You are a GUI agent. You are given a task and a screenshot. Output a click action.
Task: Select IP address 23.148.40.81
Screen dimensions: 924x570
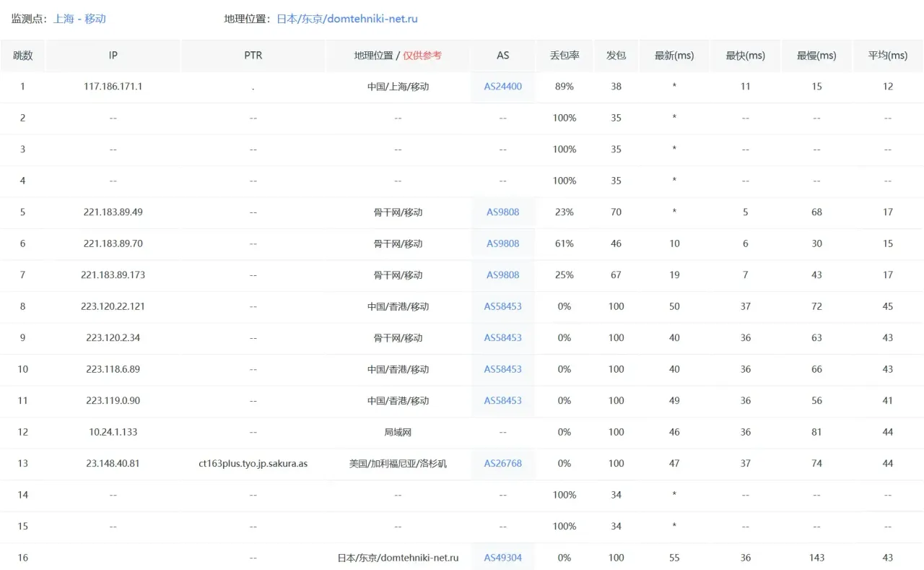click(113, 464)
